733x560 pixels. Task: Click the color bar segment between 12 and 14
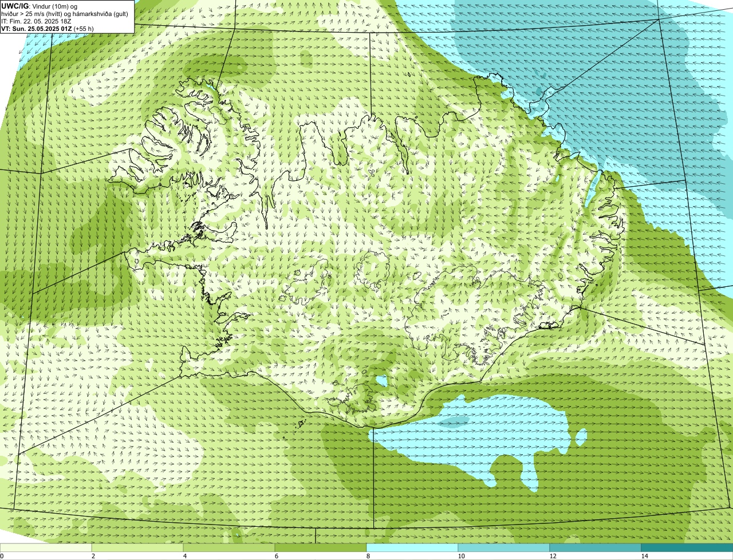tap(596, 548)
